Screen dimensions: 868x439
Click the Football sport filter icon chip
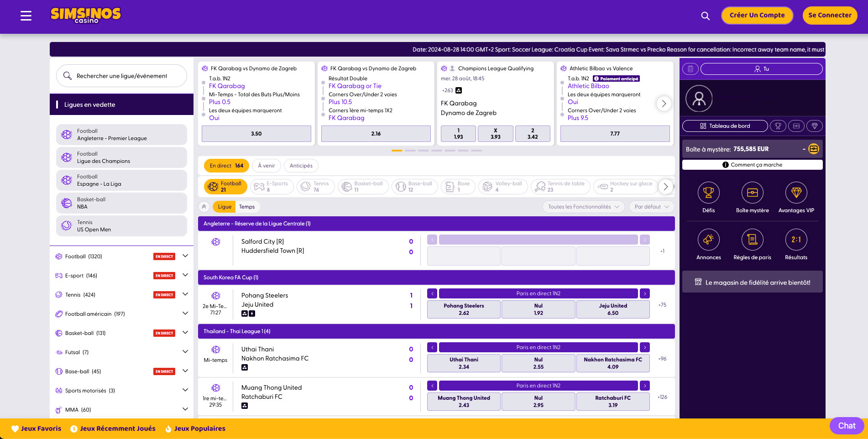point(225,187)
